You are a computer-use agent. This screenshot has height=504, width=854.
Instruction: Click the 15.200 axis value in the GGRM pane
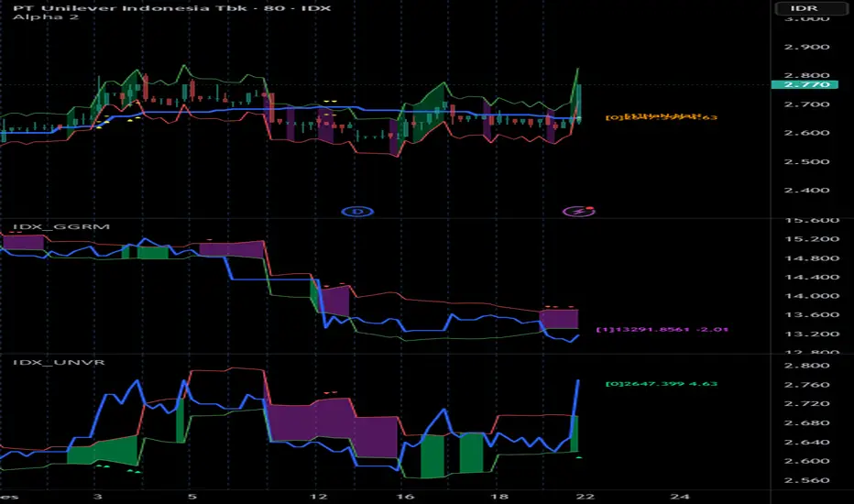coord(812,239)
